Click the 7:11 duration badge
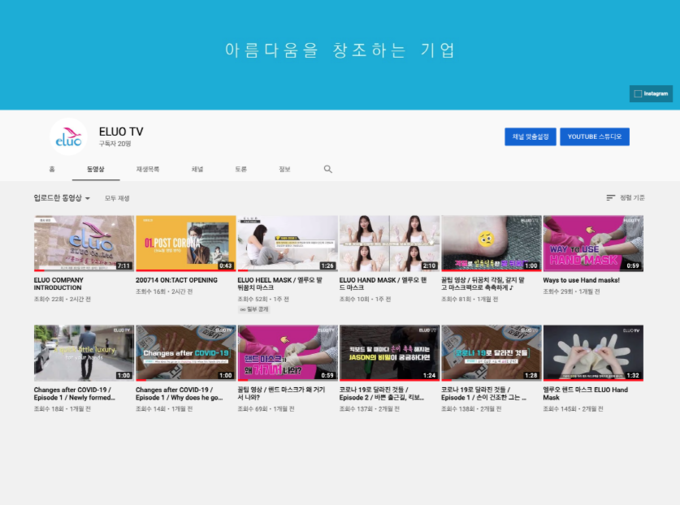The image size is (680, 505). click(x=124, y=266)
